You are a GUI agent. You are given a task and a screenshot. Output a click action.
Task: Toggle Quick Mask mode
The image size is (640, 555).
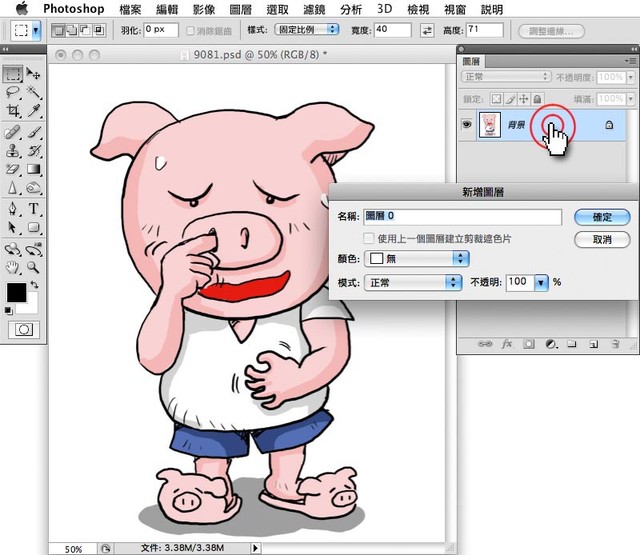[24, 329]
